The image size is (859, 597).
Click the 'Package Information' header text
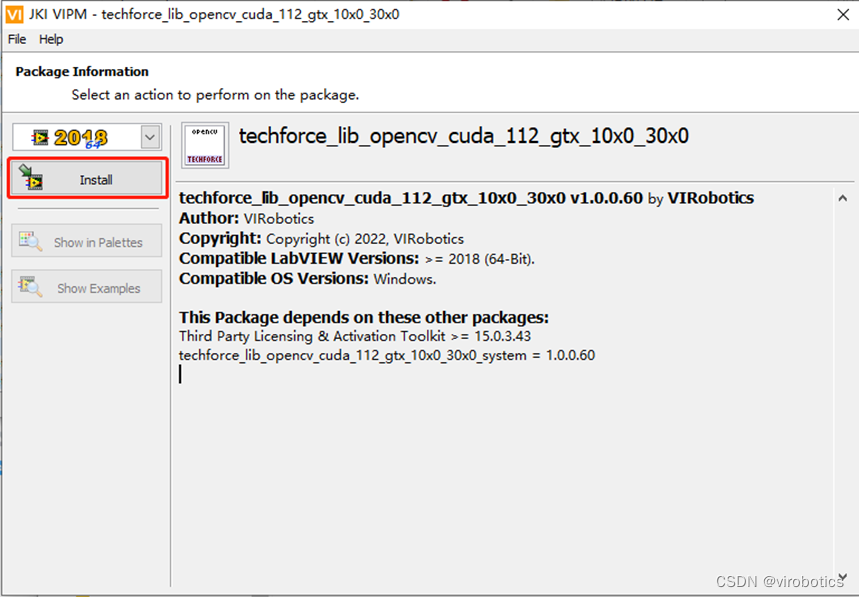point(82,72)
